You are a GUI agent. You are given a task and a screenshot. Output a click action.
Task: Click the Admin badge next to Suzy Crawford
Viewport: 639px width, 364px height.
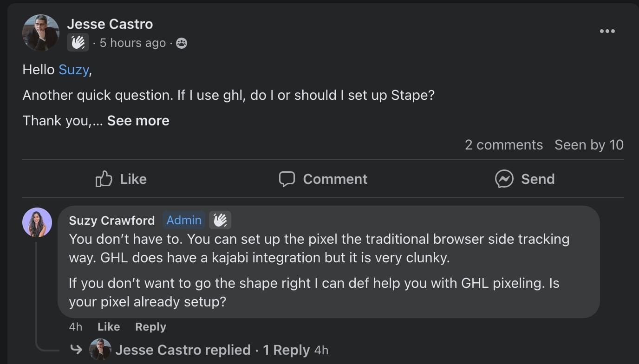point(184,220)
